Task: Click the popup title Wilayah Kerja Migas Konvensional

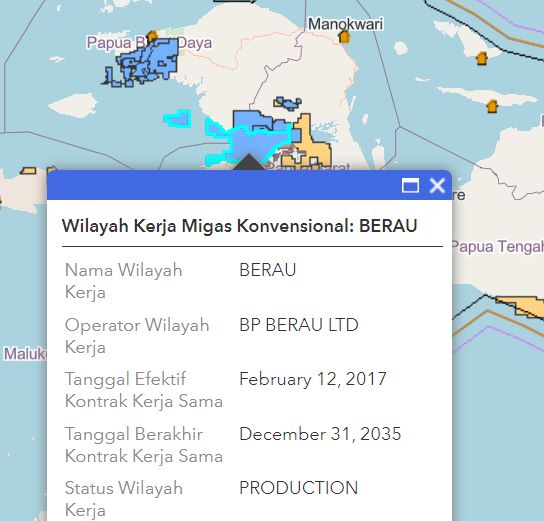Action: point(207,226)
